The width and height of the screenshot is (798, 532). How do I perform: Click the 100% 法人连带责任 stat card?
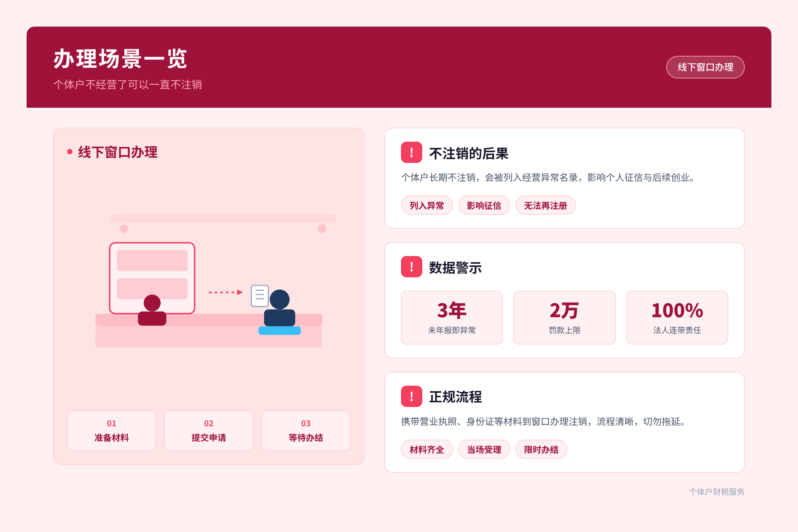(677, 318)
